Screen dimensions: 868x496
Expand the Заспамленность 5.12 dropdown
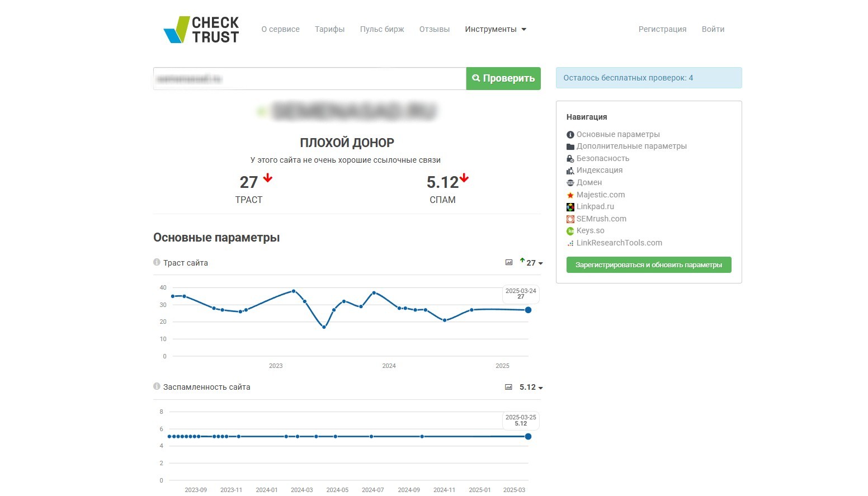531,387
